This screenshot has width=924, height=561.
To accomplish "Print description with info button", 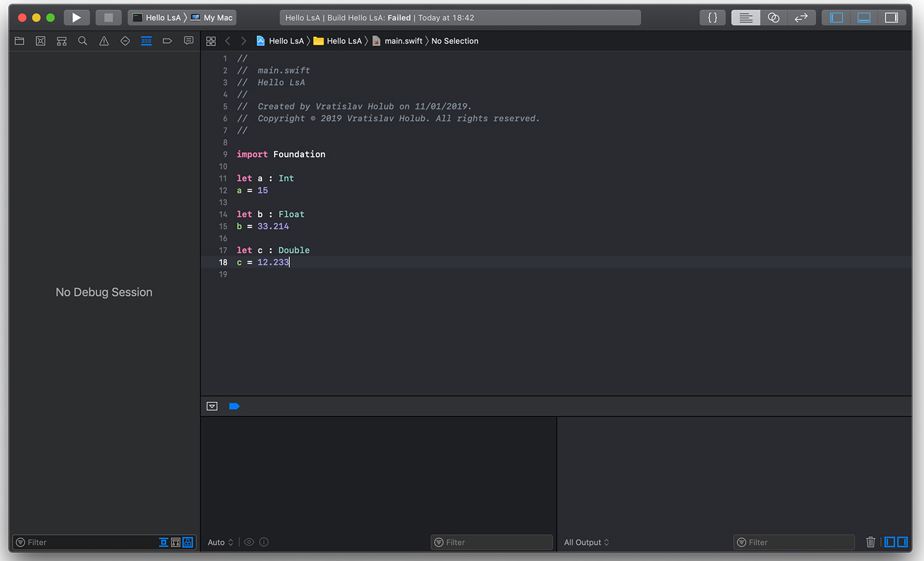I will [x=264, y=542].
